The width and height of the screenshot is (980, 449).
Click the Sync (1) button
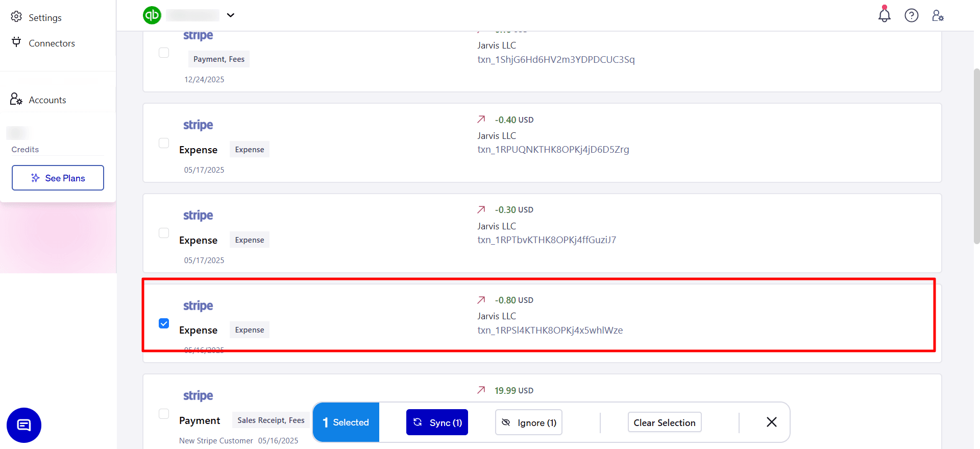coord(437,422)
